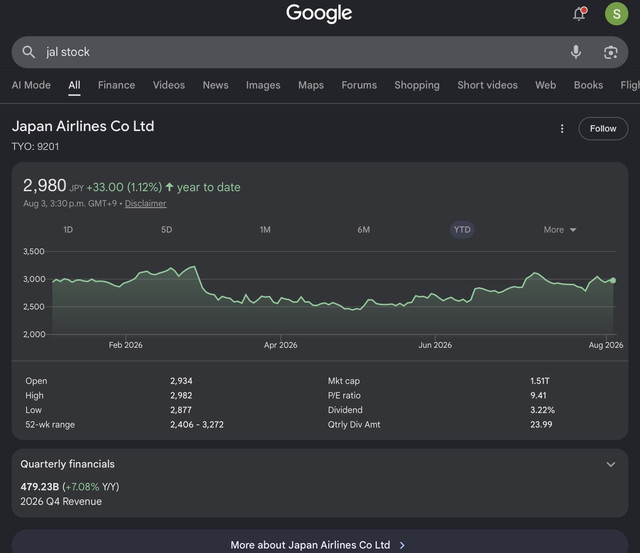Go to the Videos tab

point(169,85)
